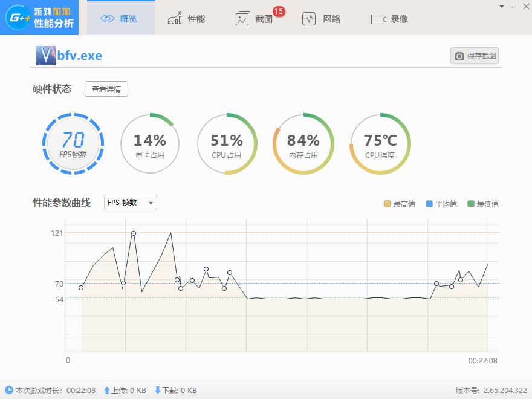Viewport: 532px width, 399px height.
Task: Click the 录像 video recording icon
Action: [x=379, y=19]
